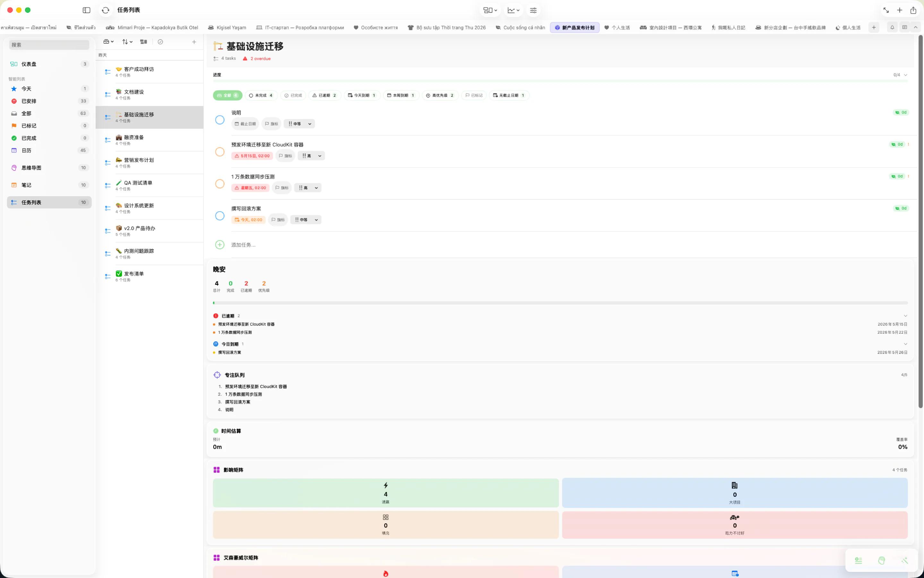Viewport: 924px width, 578px height.
Task: Switch to Bộ sưu tập Thời trang Thu 2026 tab
Action: tap(447, 28)
